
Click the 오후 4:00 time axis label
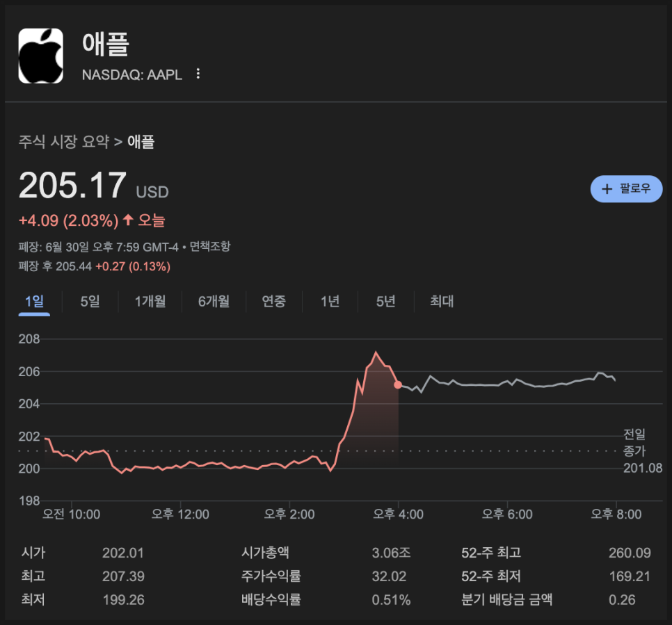pyautogui.click(x=398, y=514)
